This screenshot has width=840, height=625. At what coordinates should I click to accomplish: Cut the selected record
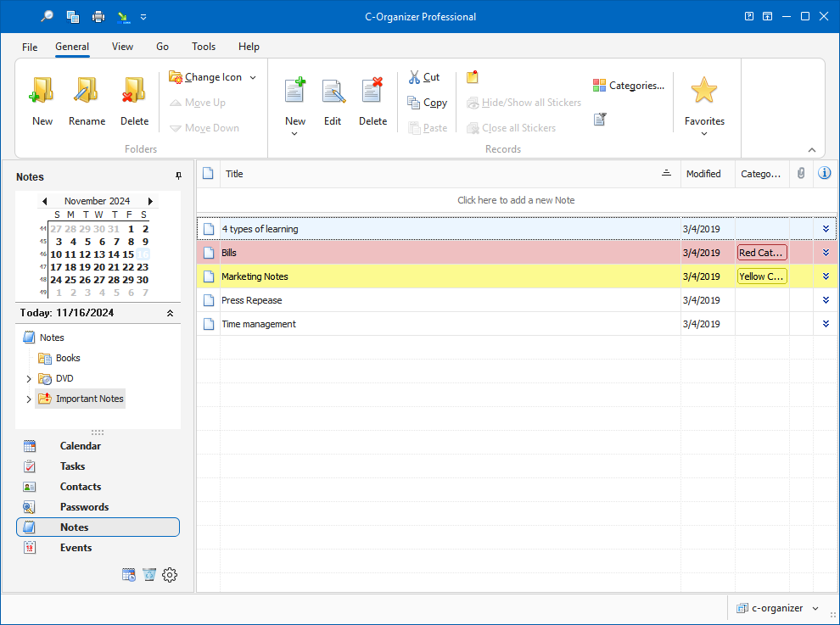[x=423, y=77]
